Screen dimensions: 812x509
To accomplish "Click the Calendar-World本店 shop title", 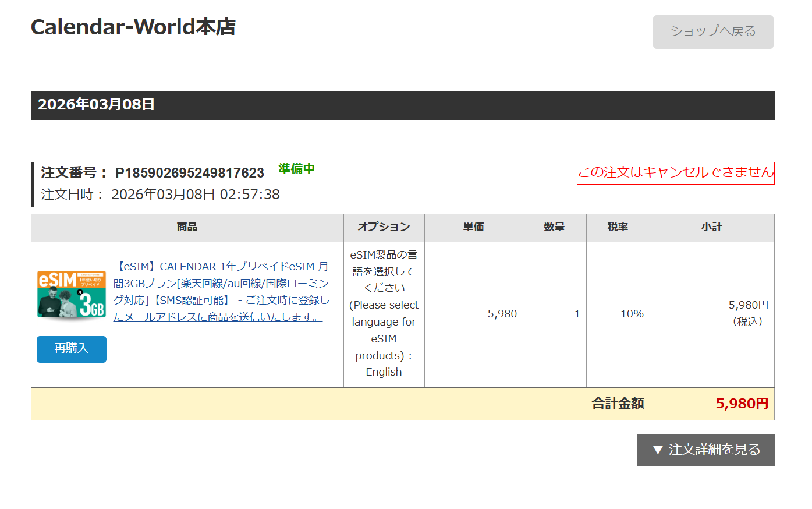I will [133, 27].
